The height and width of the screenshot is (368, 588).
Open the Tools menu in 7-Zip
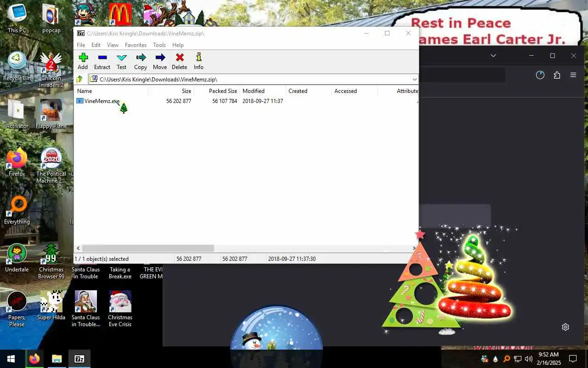[x=159, y=45]
